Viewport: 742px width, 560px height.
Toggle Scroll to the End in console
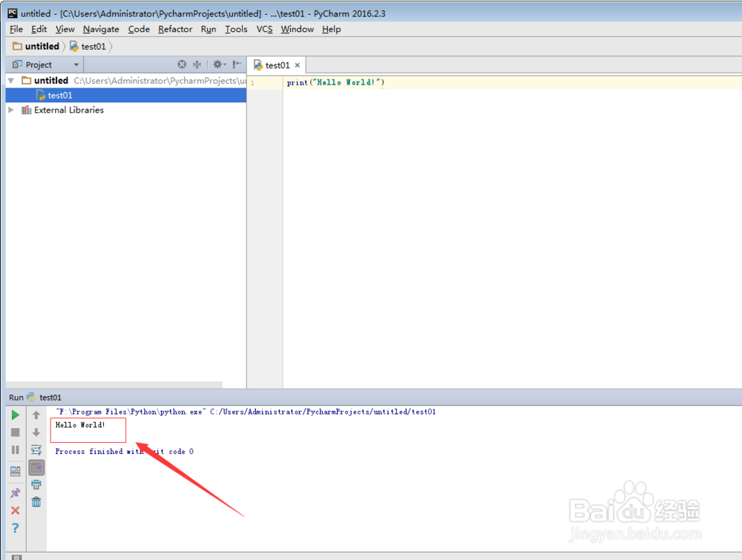[36, 467]
